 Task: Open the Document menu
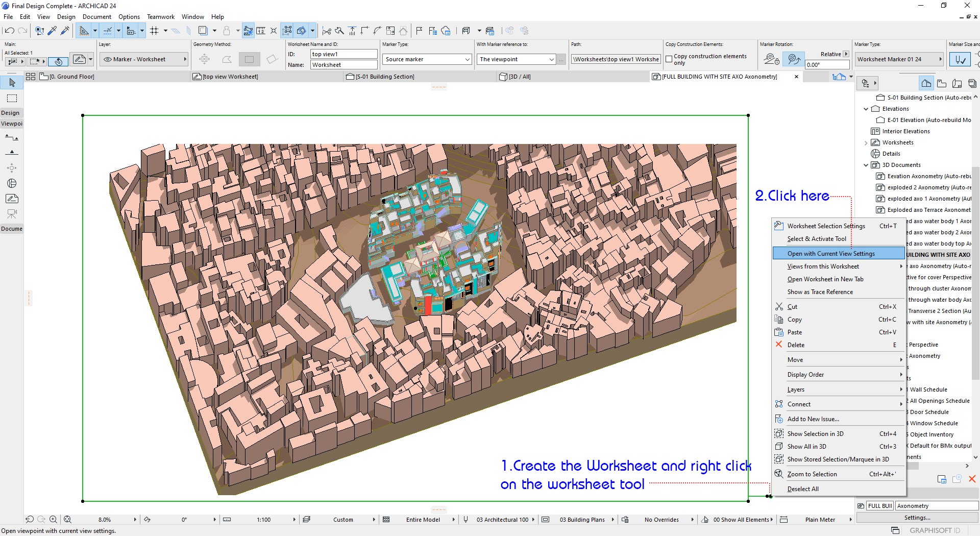(x=96, y=17)
